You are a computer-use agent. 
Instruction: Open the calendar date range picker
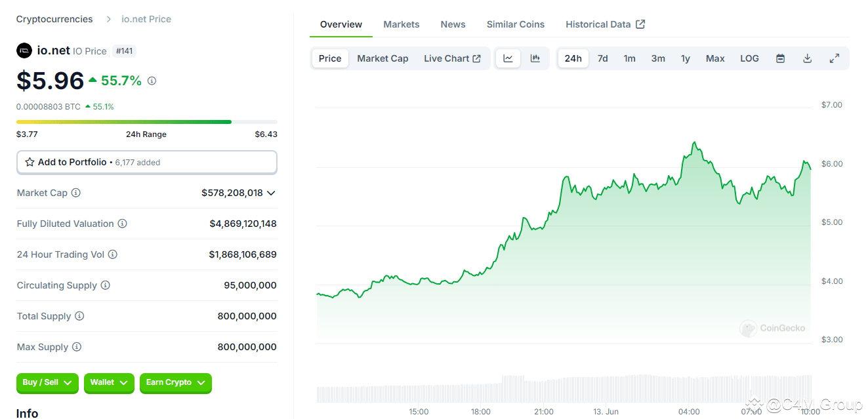pos(781,58)
